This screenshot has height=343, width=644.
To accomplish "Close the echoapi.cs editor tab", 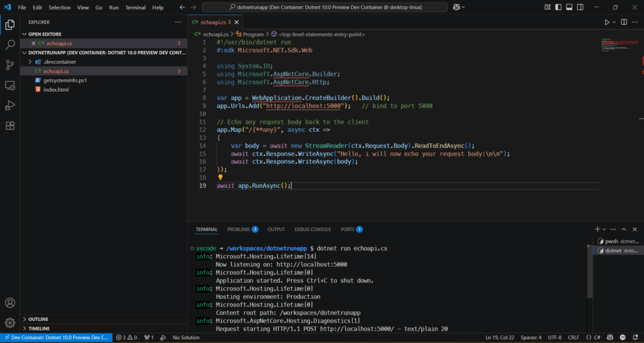I will (x=236, y=22).
